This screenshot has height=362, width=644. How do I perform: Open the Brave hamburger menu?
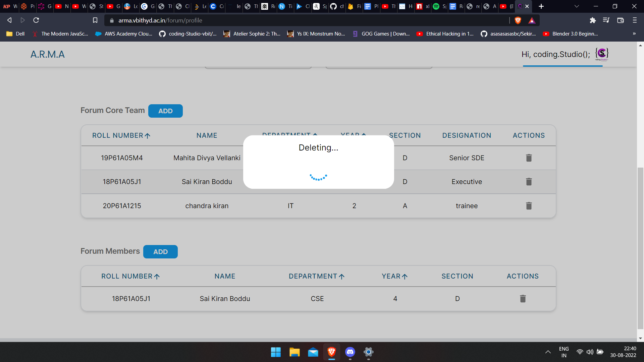tap(635, 20)
